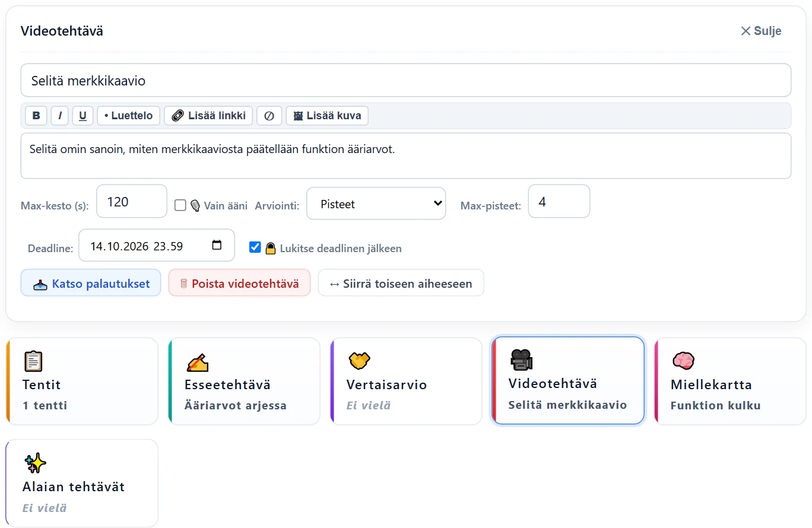
Task: Add an image with Lisää kuva
Action: pos(327,116)
